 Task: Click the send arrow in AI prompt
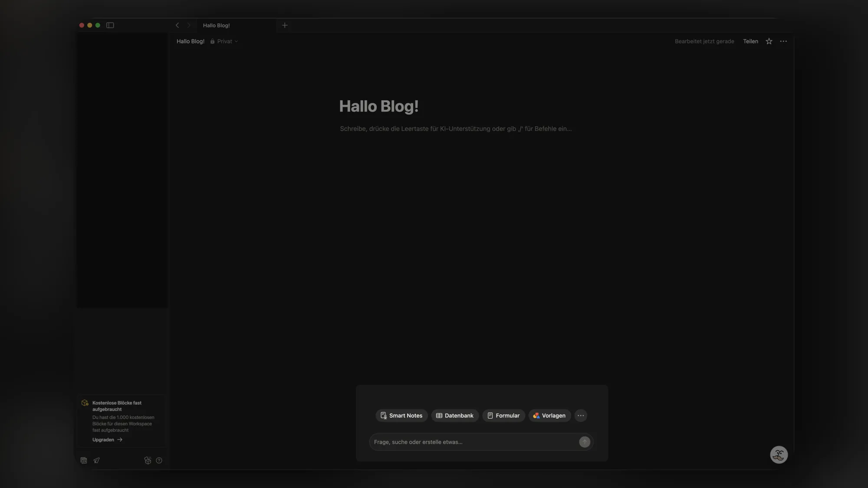(585, 442)
